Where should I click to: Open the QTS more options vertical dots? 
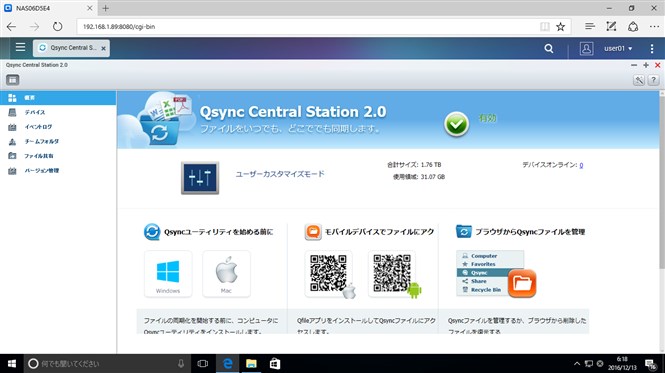click(x=652, y=48)
